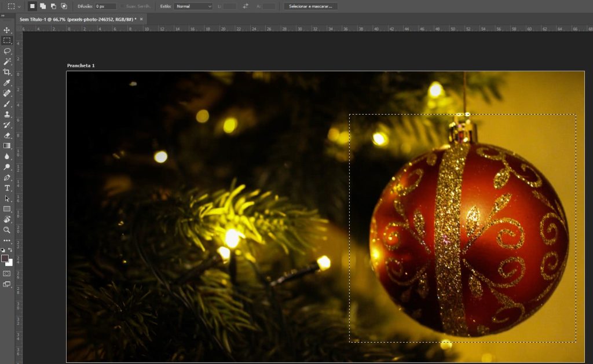Choose Subtract from selection mode
The height and width of the screenshot is (364, 593).
point(53,6)
